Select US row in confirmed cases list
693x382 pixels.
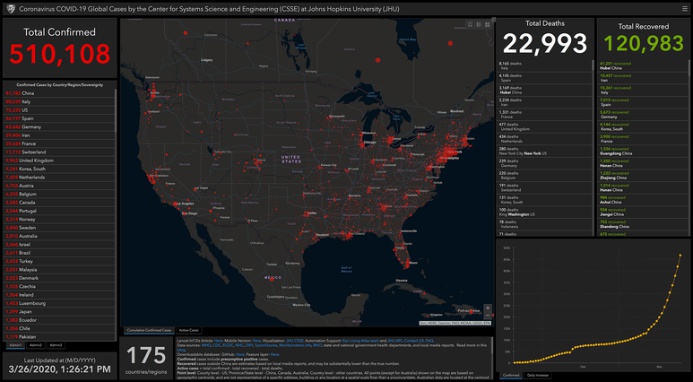tap(59, 110)
